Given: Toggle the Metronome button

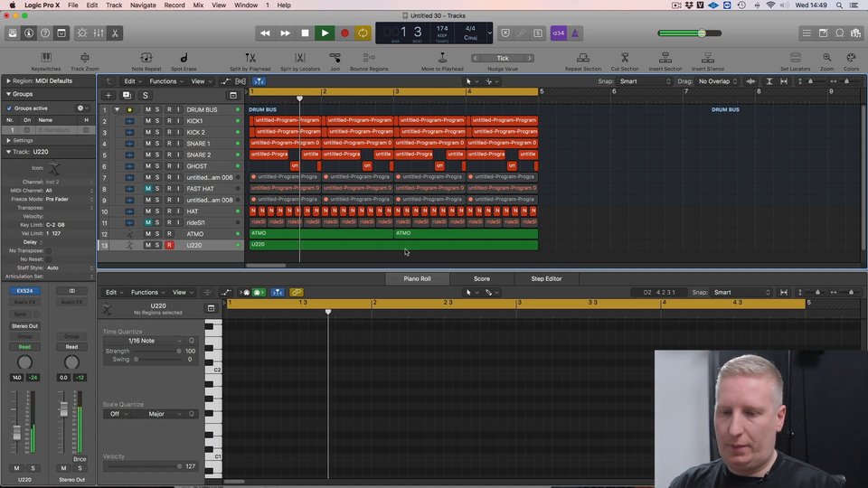Looking at the screenshot, I should click(575, 33).
